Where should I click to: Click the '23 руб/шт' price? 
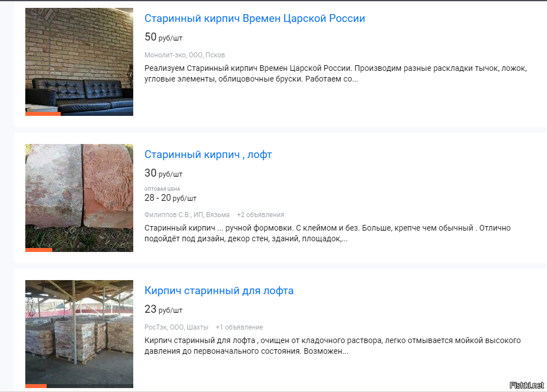(x=163, y=309)
